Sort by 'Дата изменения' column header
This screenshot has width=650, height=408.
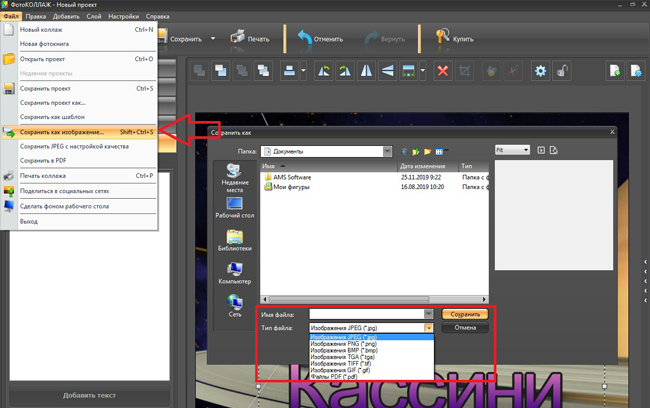click(428, 166)
